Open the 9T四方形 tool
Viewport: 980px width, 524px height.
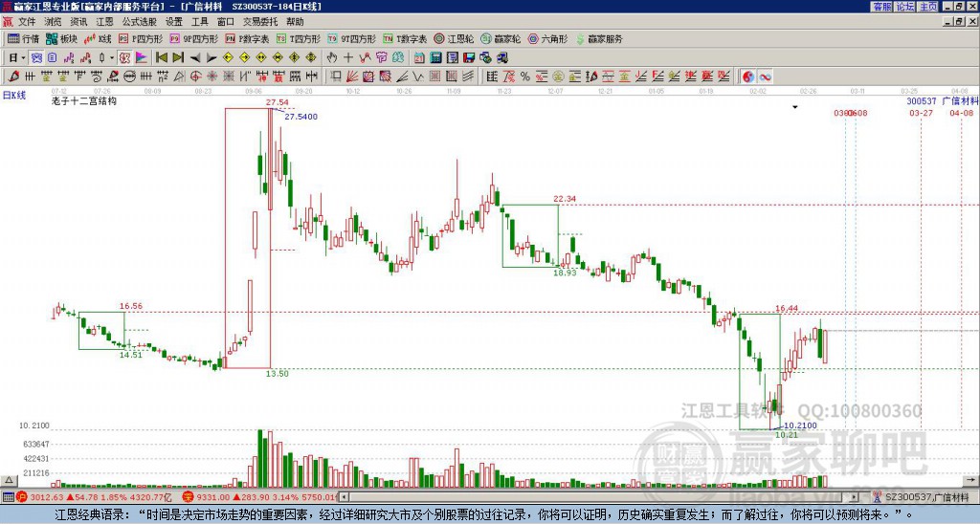[351, 38]
